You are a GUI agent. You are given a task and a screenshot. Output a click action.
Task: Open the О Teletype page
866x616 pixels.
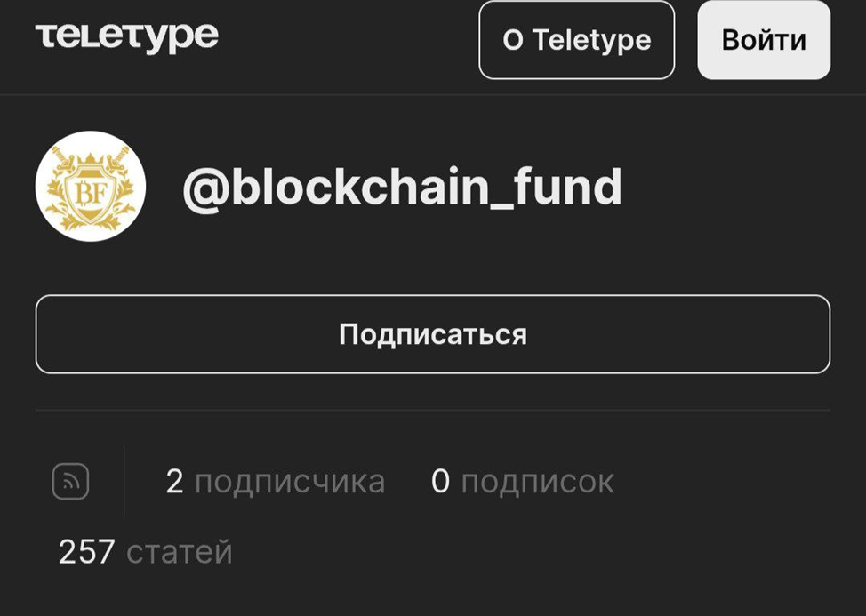576,39
